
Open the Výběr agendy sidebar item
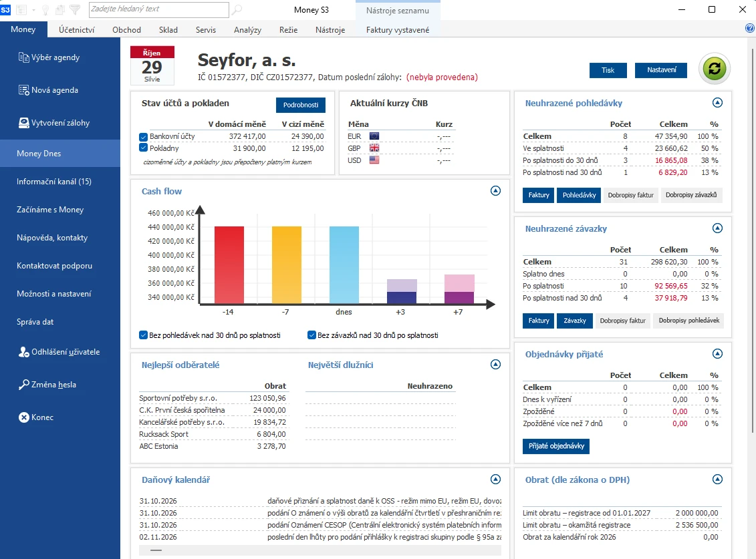coord(49,57)
